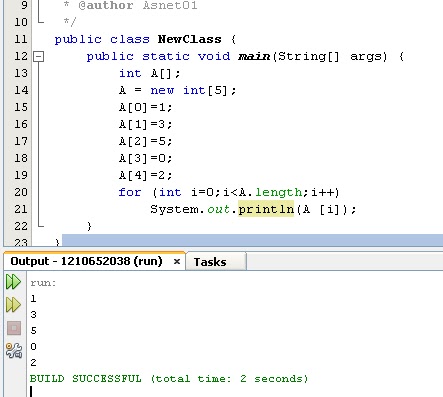443x397 pixels.
Task: Click line number 11 in the gutter
Action: click(21, 39)
